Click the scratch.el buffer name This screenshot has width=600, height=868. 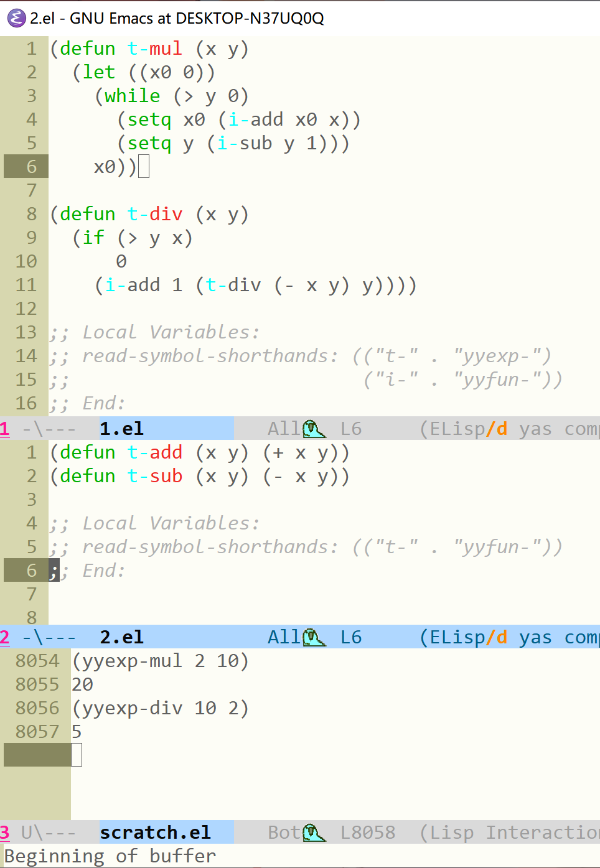point(156,833)
